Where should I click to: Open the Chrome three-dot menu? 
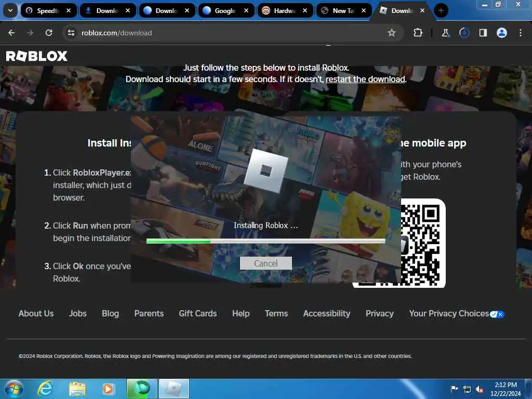coord(521,33)
